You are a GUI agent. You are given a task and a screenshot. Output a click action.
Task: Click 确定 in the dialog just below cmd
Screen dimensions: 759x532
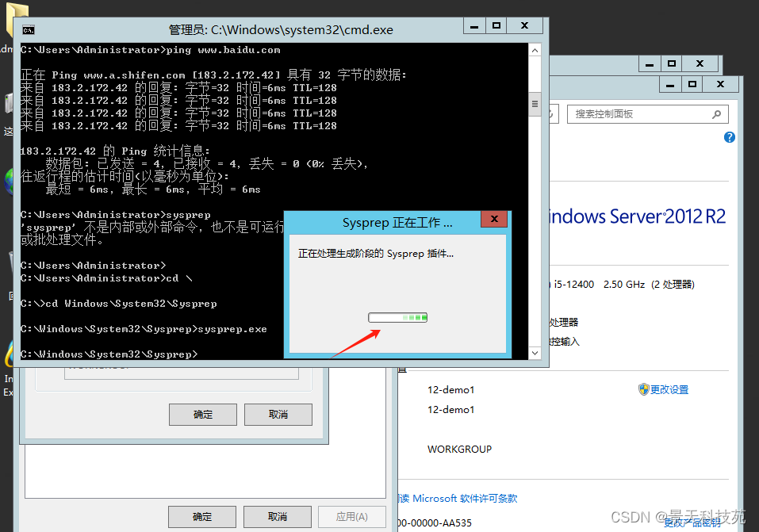pos(203,415)
